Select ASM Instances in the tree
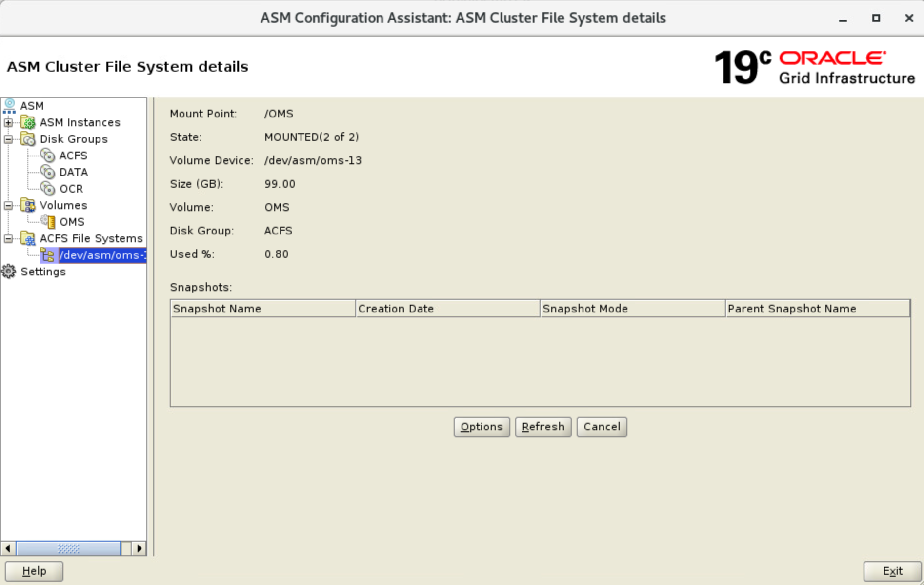The height and width of the screenshot is (585, 924). pos(80,122)
